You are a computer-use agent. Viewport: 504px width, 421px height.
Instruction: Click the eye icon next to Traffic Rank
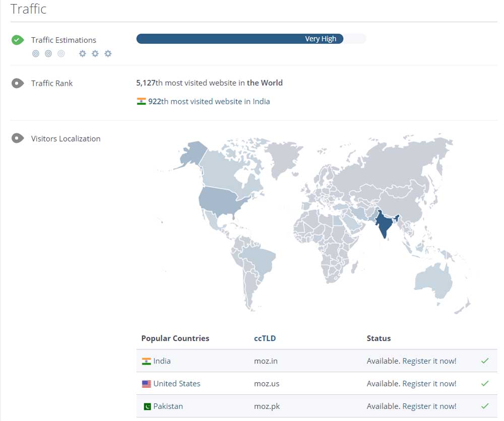tap(18, 83)
